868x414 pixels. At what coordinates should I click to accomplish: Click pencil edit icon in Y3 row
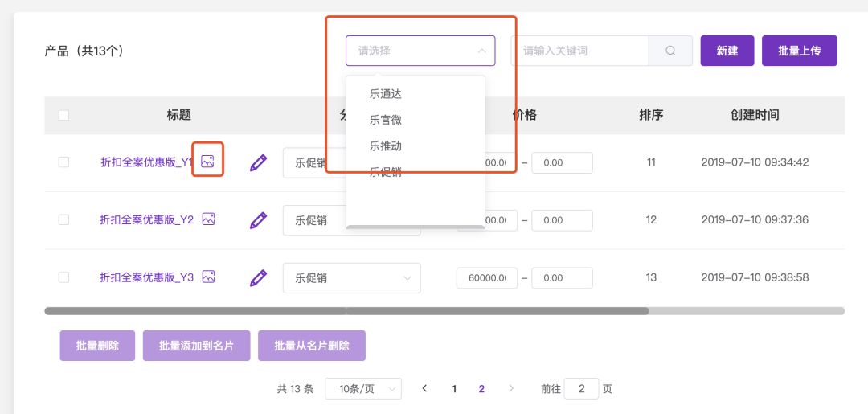[x=258, y=278]
